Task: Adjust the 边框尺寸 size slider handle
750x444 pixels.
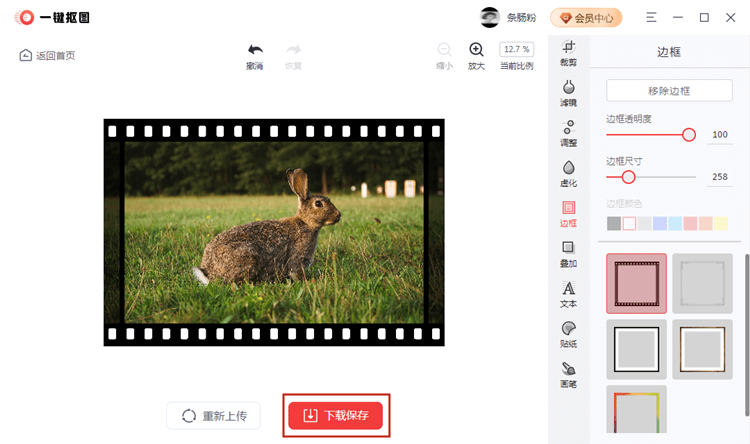Action: point(629,177)
